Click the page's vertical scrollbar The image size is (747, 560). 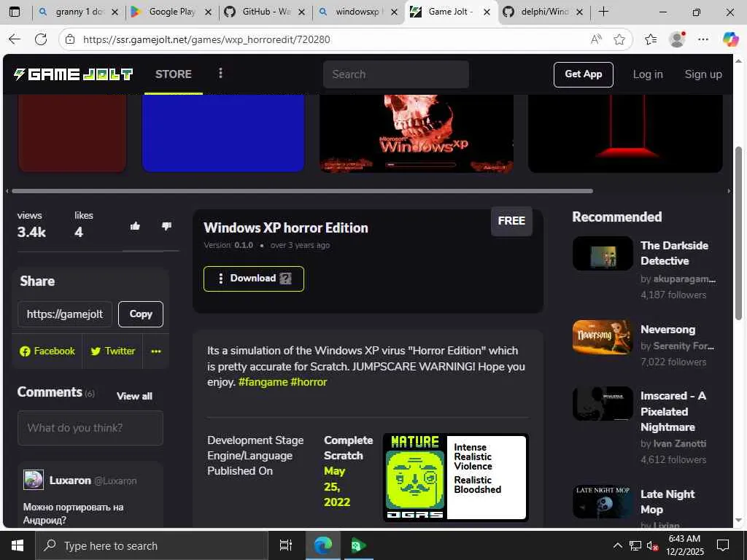tap(738, 233)
